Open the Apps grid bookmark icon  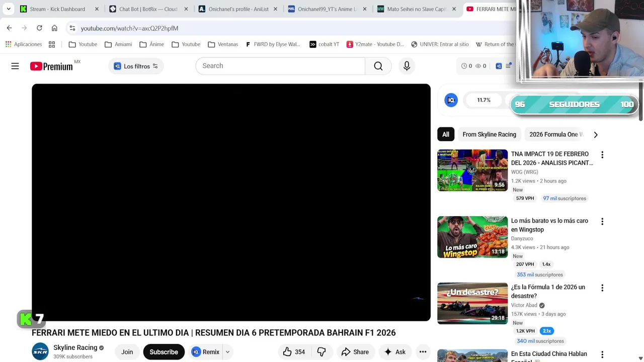(51, 44)
